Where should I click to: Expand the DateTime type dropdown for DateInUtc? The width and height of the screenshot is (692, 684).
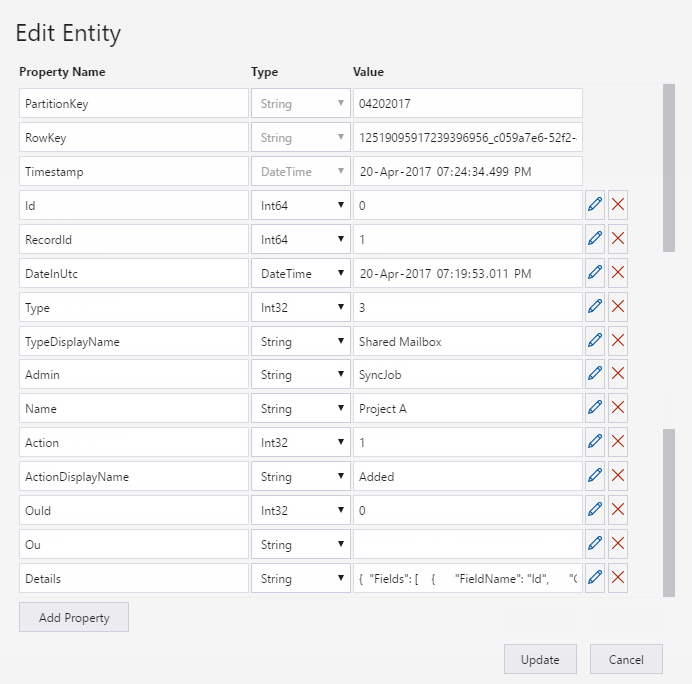tap(300, 273)
